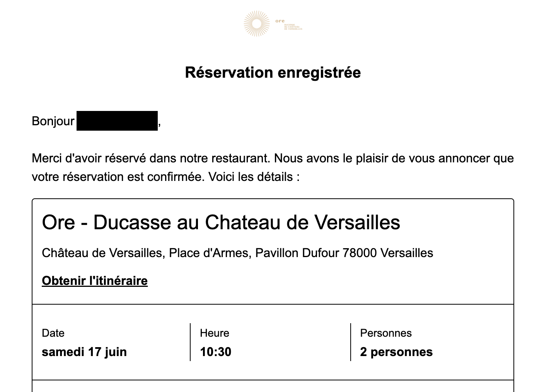The height and width of the screenshot is (392, 549).
Task: Open the "Obtenir l'itinéraire" directions link
Action: [95, 281]
